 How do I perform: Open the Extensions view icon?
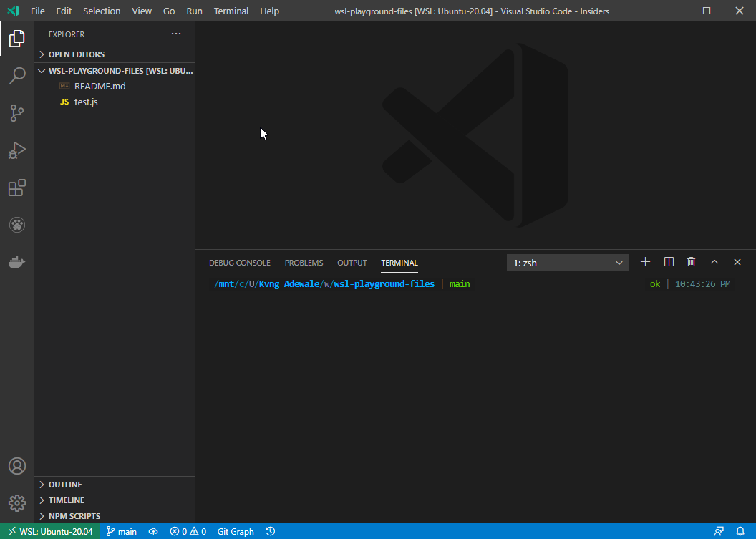17,188
